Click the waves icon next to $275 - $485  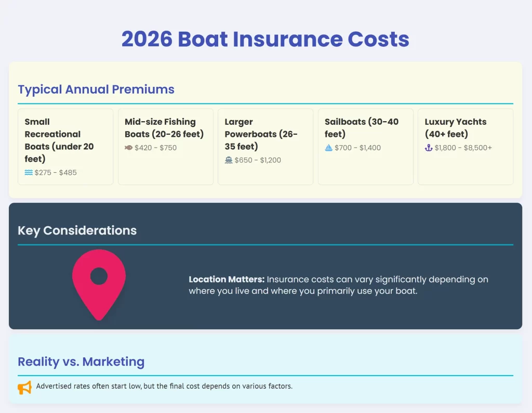click(28, 172)
